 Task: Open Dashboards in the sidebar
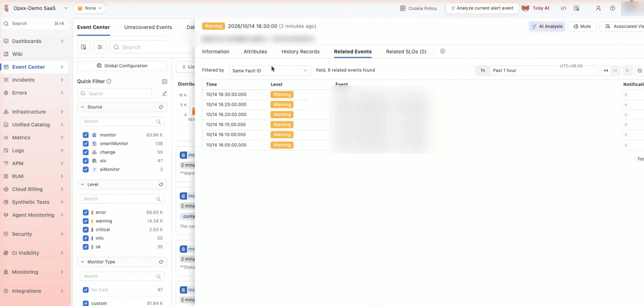(34, 41)
